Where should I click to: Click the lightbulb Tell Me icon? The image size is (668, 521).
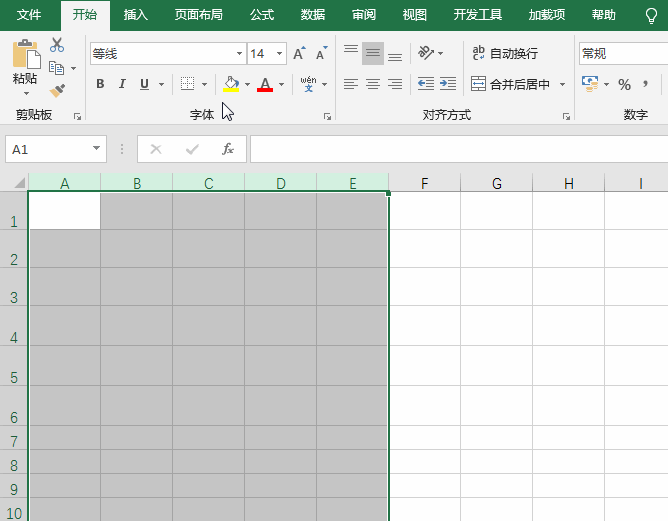point(651,16)
